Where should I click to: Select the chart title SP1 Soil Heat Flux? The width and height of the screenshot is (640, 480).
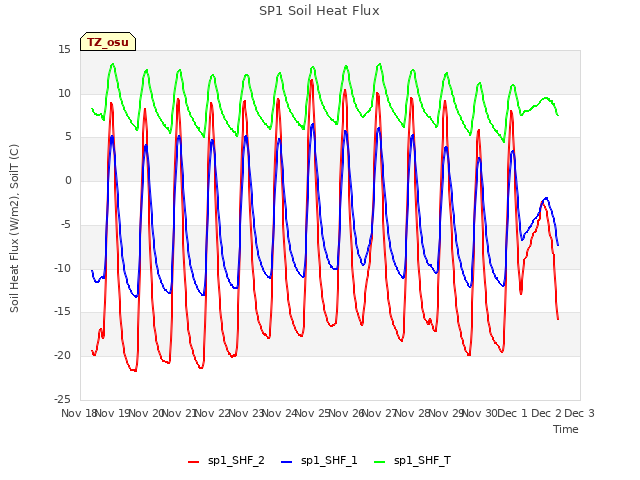pos(319,11)
